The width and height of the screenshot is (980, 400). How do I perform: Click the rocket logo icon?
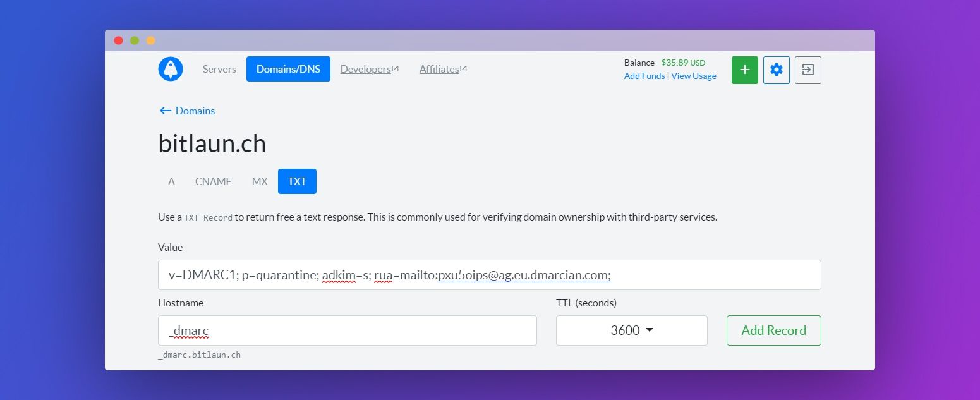[171, 69]
